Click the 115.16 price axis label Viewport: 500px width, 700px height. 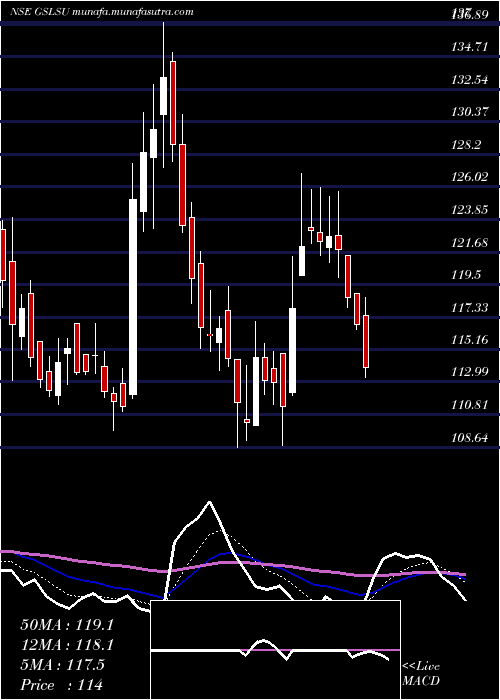pos(470,340)
